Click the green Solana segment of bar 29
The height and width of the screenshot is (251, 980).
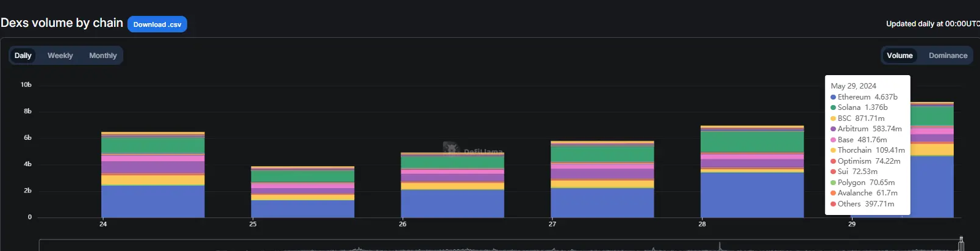pos(932,116)
